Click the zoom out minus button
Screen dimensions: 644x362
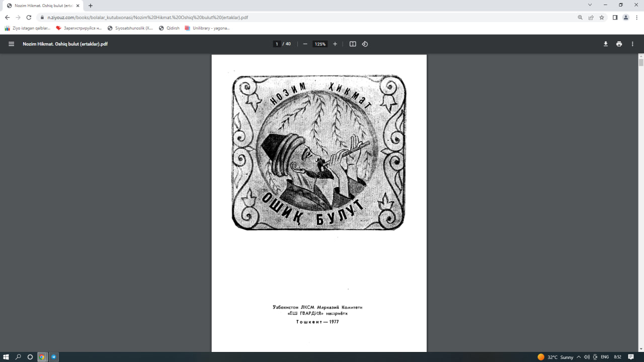[x=305, y=44]
